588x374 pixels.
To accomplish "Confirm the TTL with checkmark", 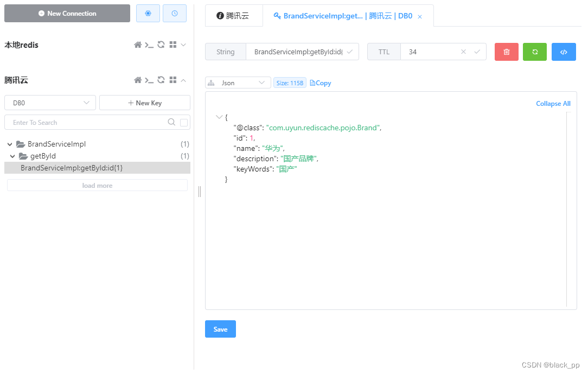I will [477, 52].
